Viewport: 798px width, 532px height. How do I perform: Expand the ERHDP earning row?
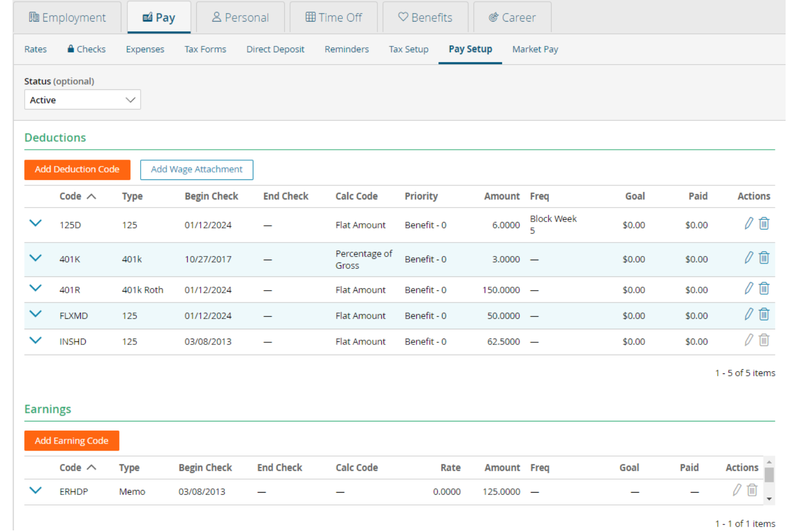[36, 490]
